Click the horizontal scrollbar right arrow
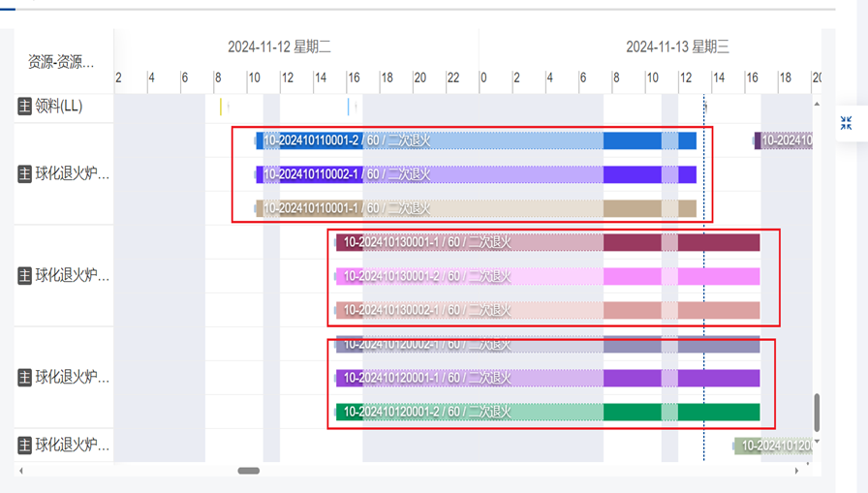This screenshot has width=868, height=493. pyautogui.click(x=797, y=471)
